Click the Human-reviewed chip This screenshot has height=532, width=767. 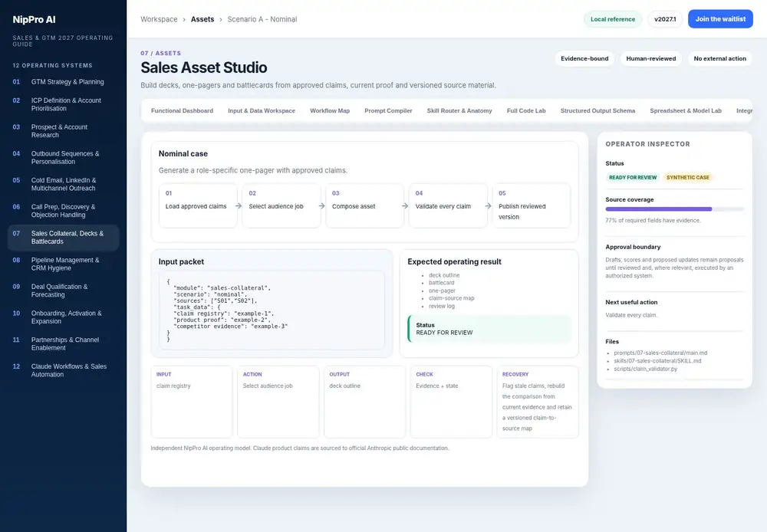(x=651, y=59)
